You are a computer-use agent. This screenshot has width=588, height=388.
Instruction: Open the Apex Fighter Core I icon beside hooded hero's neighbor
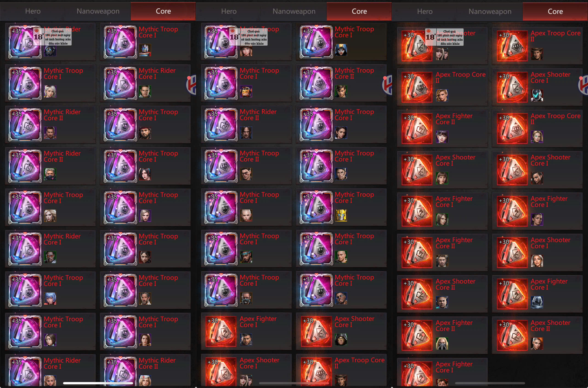(221, 332)
